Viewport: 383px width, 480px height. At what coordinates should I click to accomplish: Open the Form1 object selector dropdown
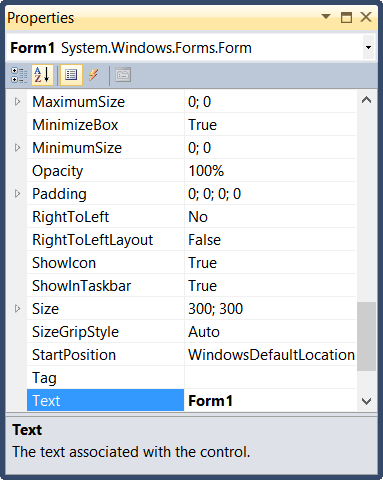[368, 48]
